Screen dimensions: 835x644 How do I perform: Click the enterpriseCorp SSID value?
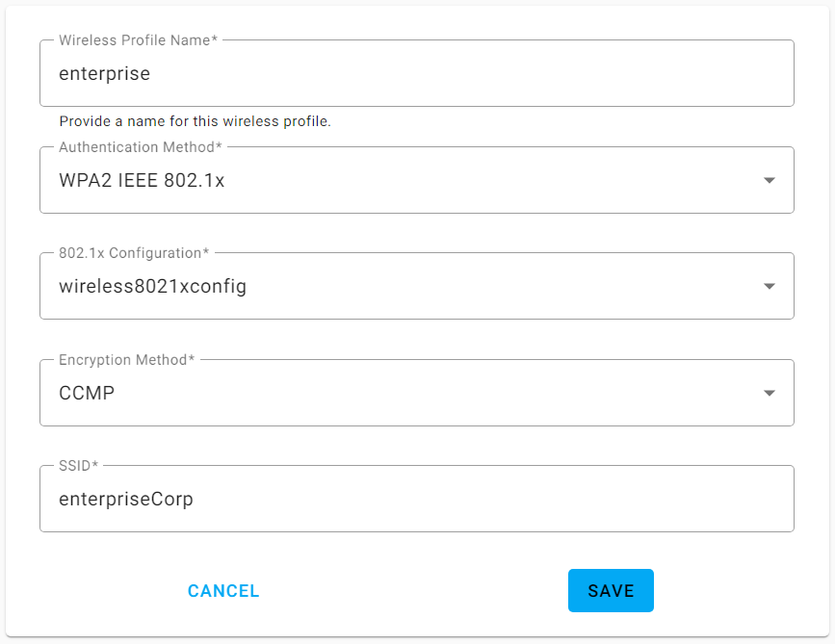click(125, 498)
